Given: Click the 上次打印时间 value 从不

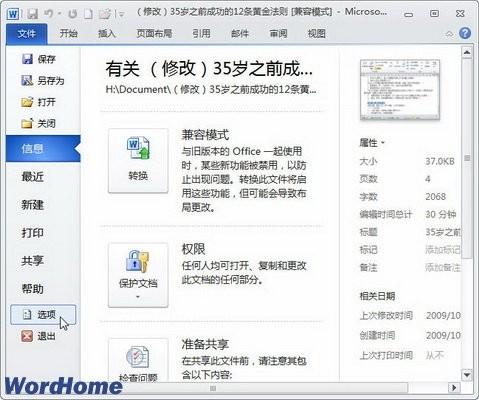Looking at the screenshot, I should tap(434, 355).
